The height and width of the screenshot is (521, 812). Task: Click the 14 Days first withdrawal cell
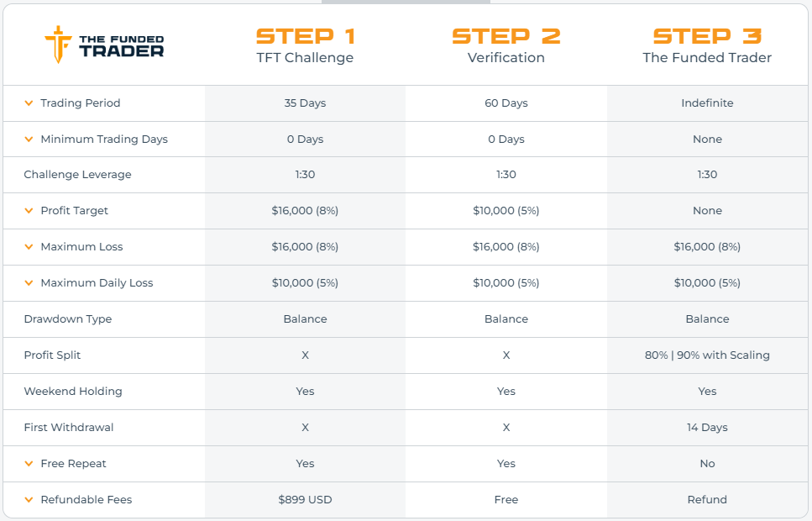707,427
